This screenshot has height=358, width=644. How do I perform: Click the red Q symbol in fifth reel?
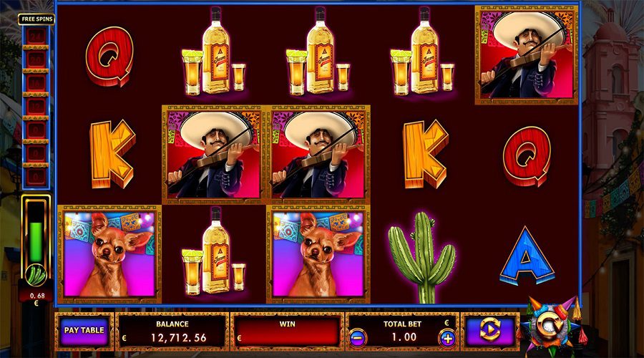(x=527, y=156)
